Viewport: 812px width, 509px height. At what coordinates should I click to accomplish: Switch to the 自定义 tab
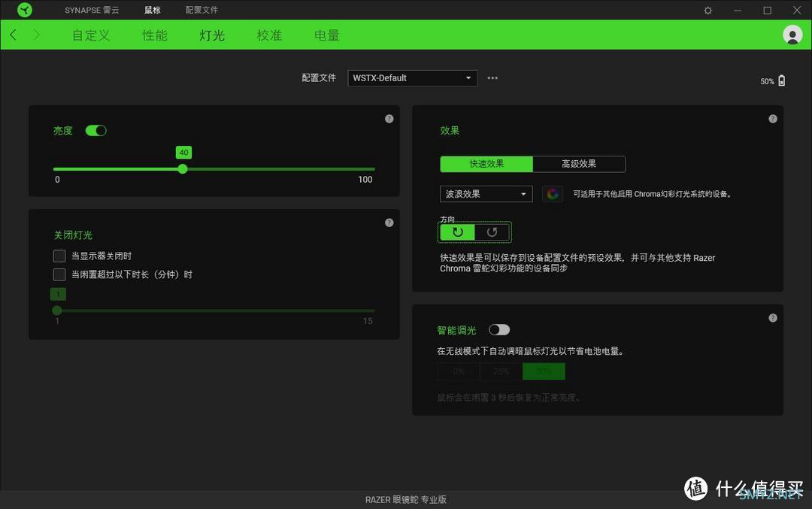click(91, 35)
